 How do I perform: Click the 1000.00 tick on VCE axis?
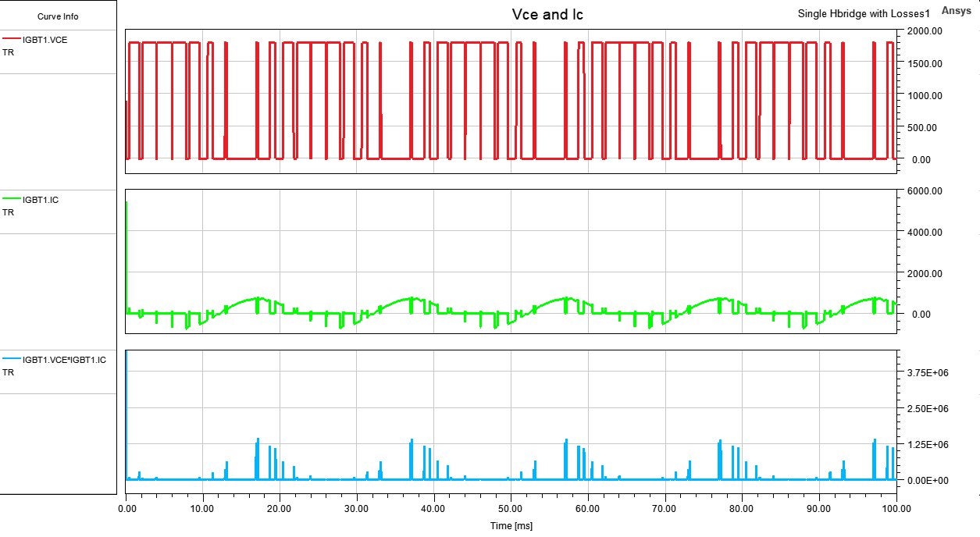click(924, 95)
